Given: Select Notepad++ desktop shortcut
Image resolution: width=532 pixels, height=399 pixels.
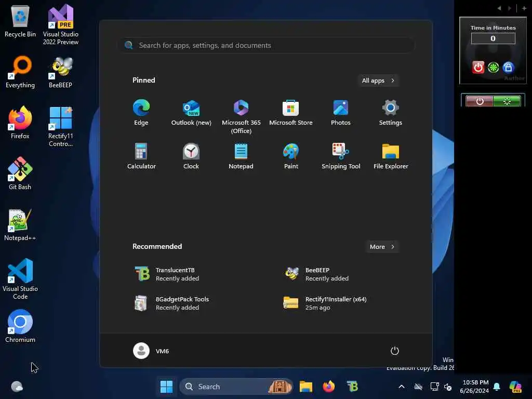Looking at the screenshot, I should pos(20,224).
